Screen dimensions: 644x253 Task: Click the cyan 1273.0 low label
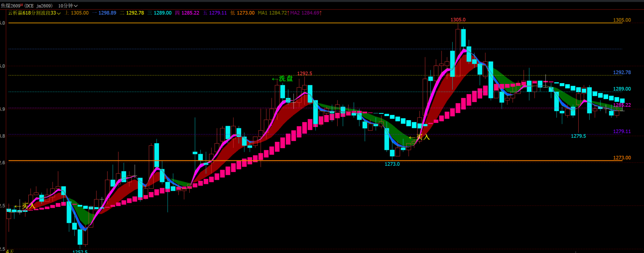(392, 164)
